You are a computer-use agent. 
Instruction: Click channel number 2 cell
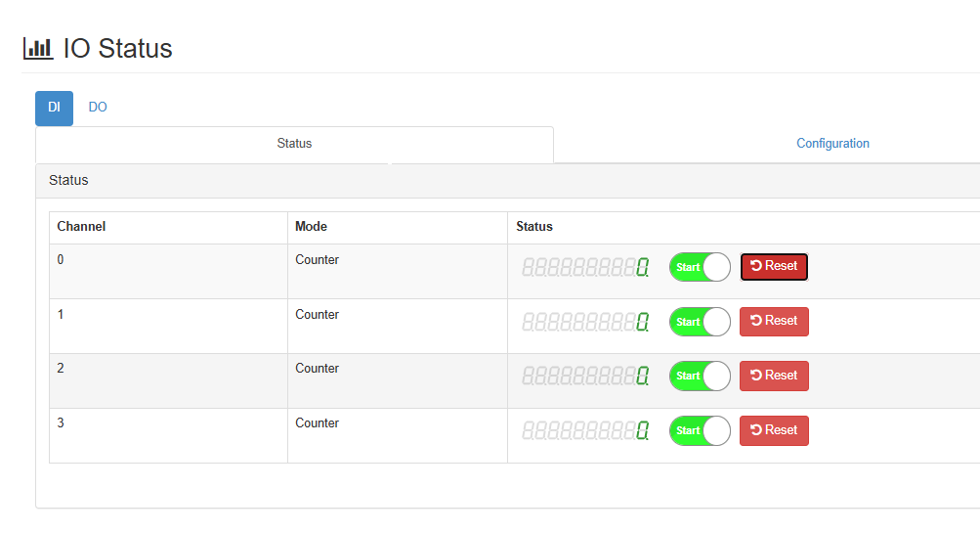[169, 381]
